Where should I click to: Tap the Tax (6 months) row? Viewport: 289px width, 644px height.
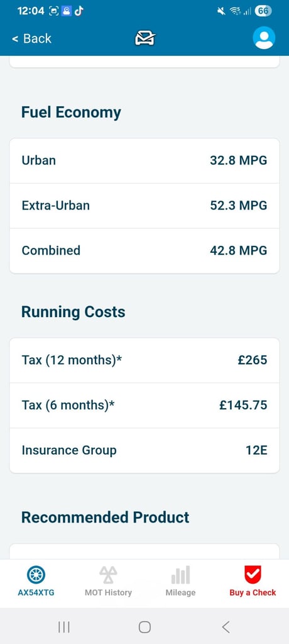point(144,406)
